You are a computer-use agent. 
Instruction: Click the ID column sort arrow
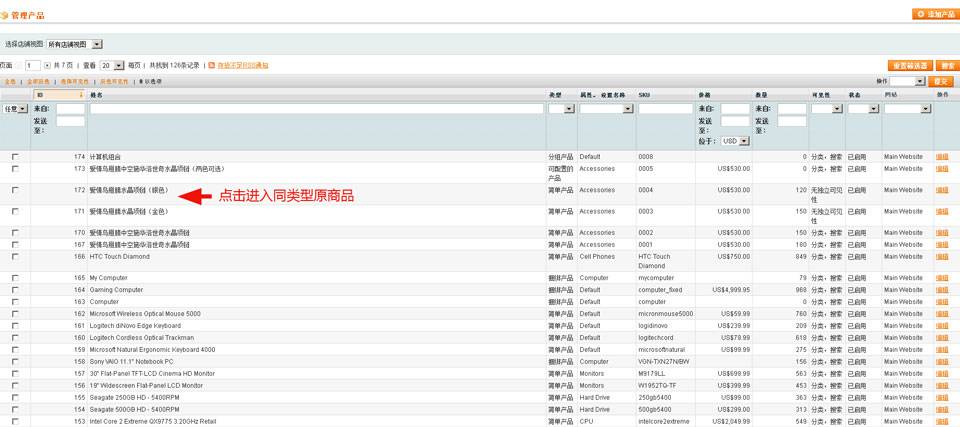tap(81, 95)
